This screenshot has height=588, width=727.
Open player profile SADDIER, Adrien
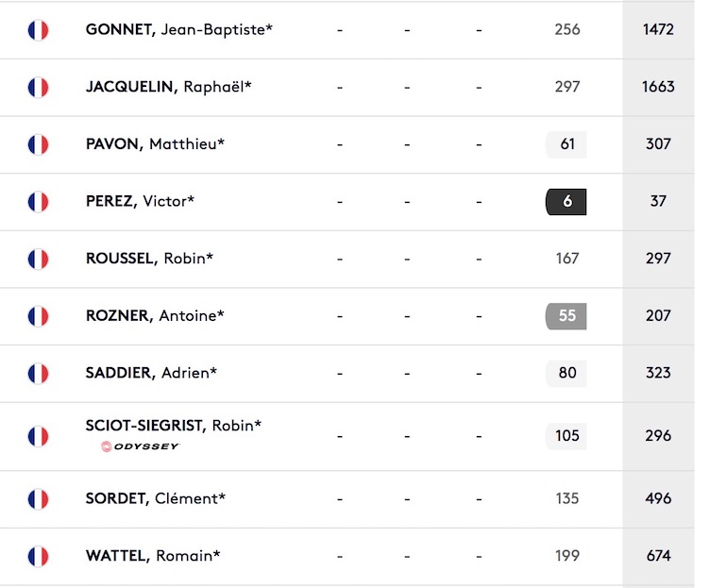(151, 373)
